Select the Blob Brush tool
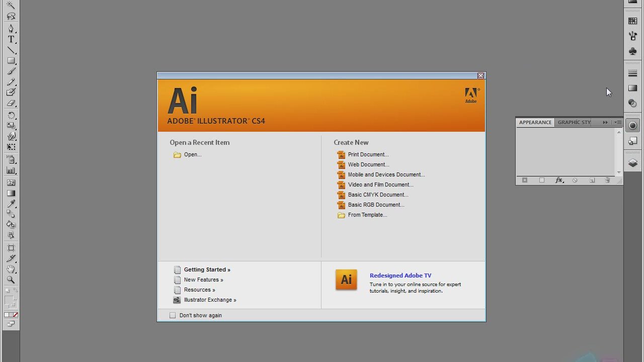 tap(11, 93)
